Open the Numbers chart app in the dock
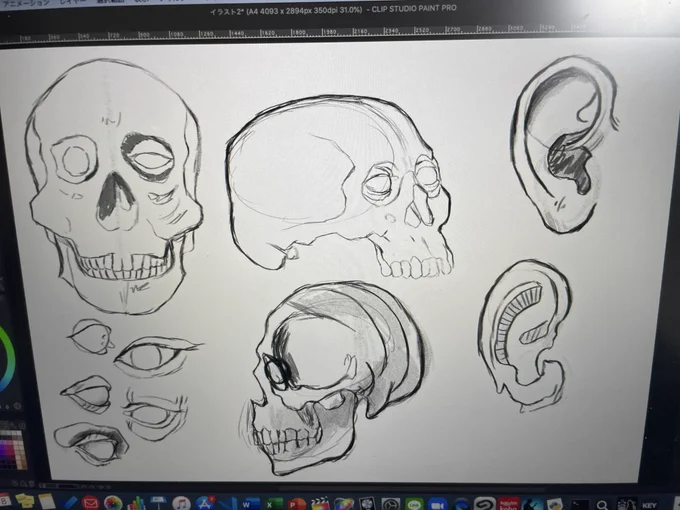The image size is (680, 510). click(x=136, y=503)
